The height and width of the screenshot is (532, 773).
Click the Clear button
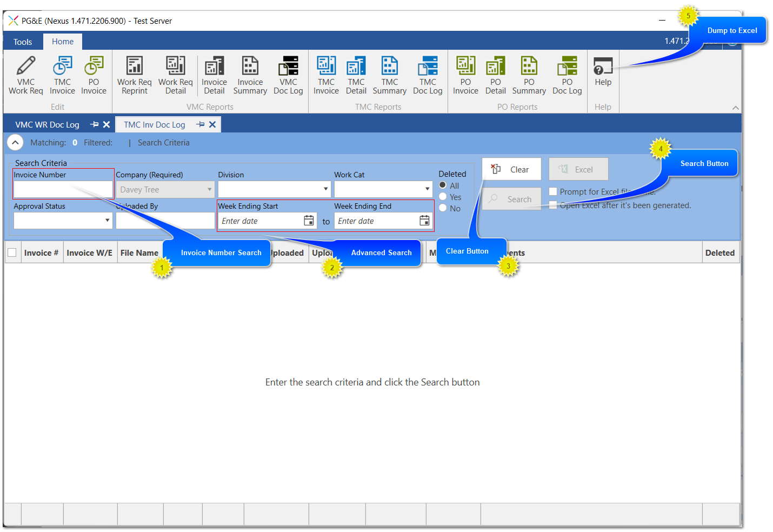(511, 169)
